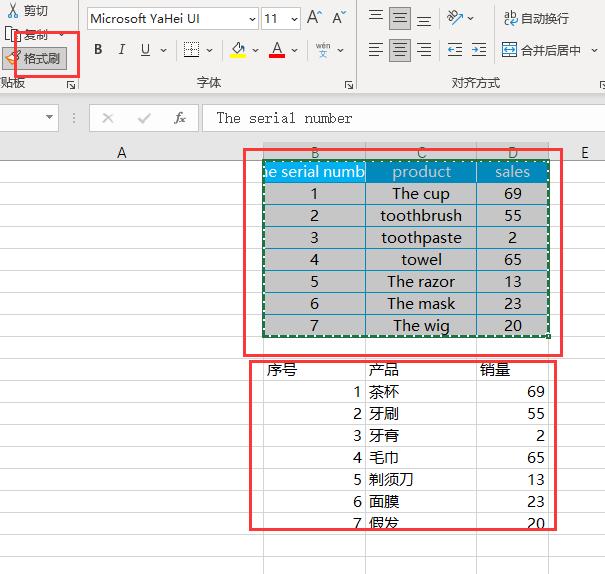Click the align left icon
The image size is (605, 574).
[375, 50]
